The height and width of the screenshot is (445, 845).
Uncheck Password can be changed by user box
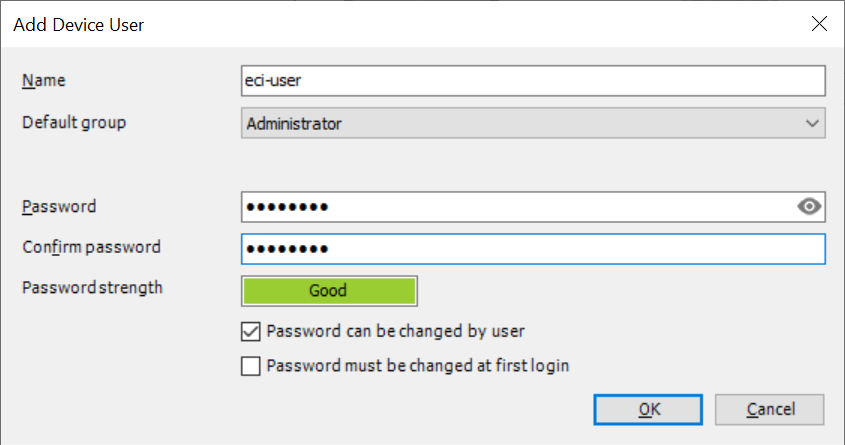pos(251,331)
